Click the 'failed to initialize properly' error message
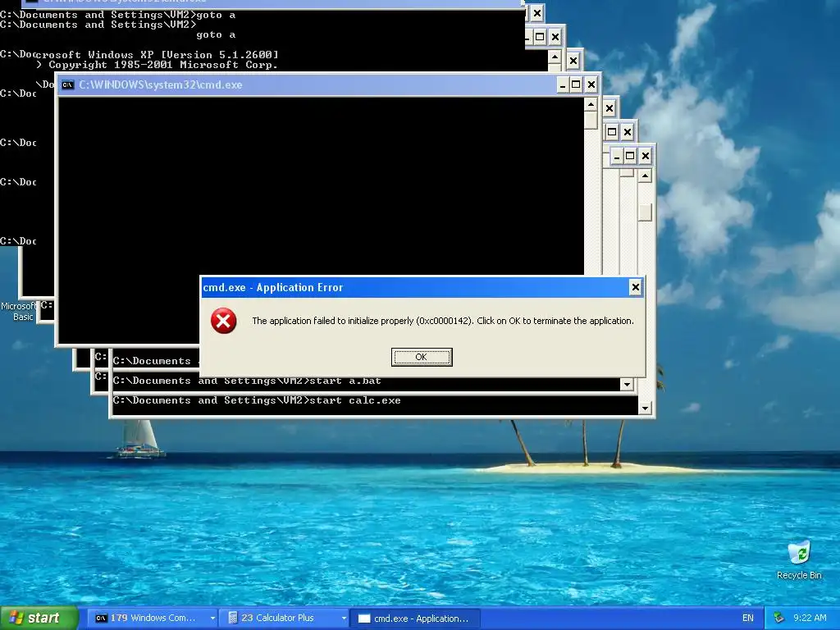The height and width of the screenshot is (630, 840). tap(442, 321)
